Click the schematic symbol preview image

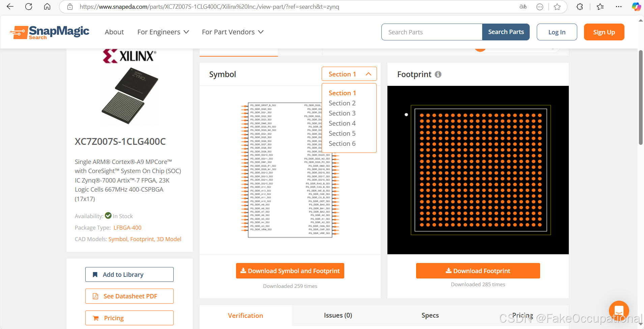290,170
